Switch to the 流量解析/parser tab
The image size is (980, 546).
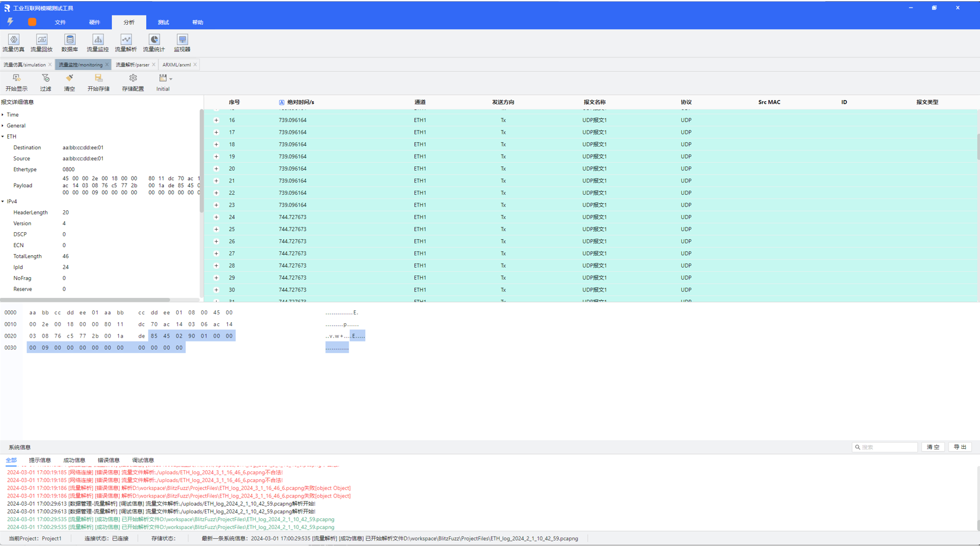[x=132, y=65]
